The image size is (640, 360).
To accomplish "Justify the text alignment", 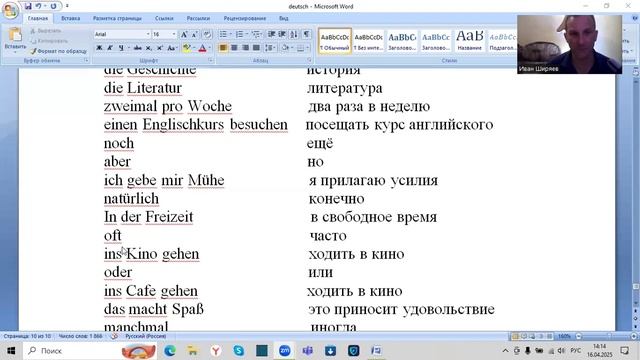I will [256, 48].
